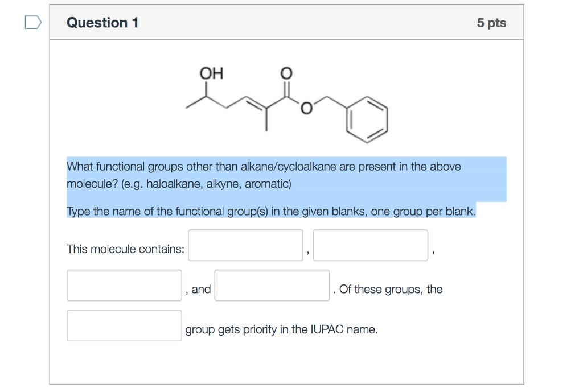Click the group gets priority sentence

point(279,329)
